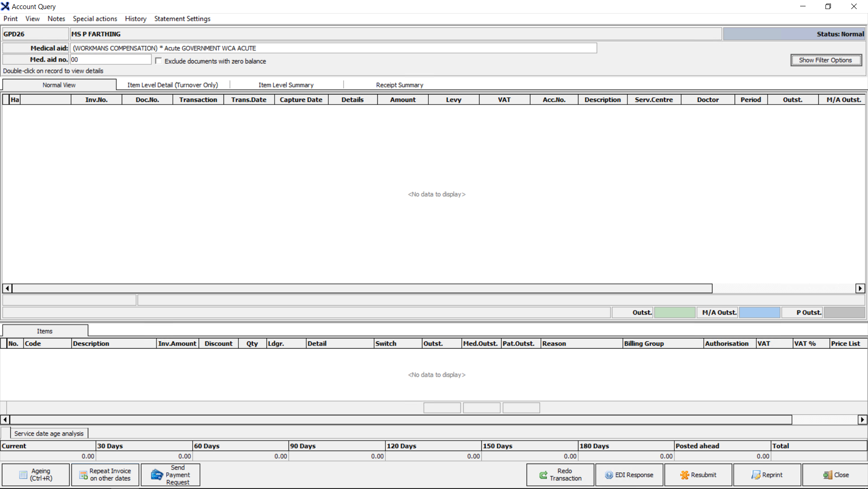Screen dimensions: 868x489
Task: Sort by the Period column header
Action: click(x=751, y=100)
